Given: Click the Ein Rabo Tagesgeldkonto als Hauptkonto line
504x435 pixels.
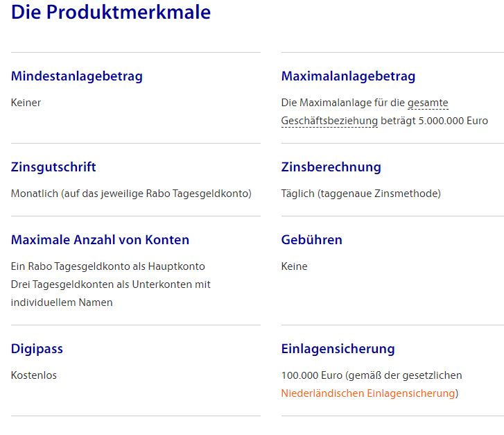Looking at the screenshot, I should click(107, 266).
